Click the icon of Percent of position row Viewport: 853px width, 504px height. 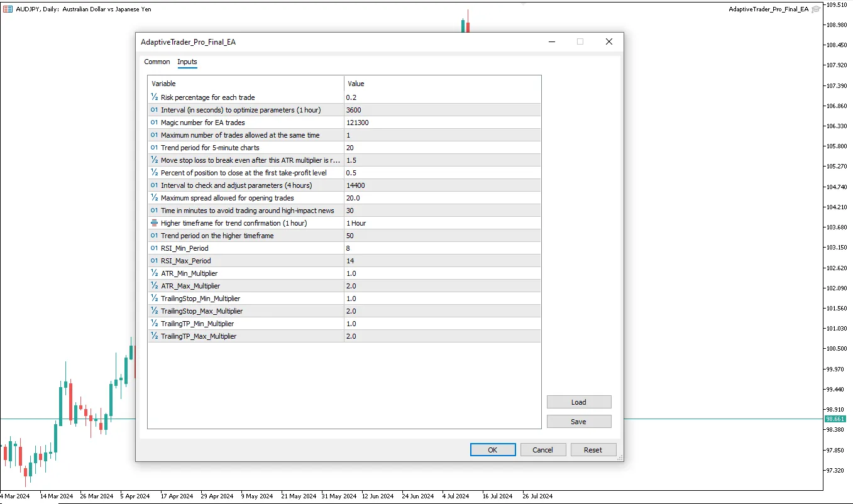(155, 173)
